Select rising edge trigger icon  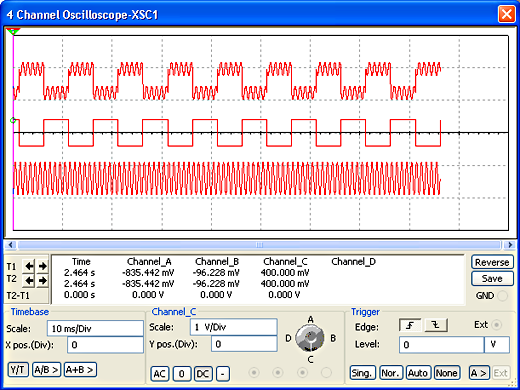tap(410, 325)
